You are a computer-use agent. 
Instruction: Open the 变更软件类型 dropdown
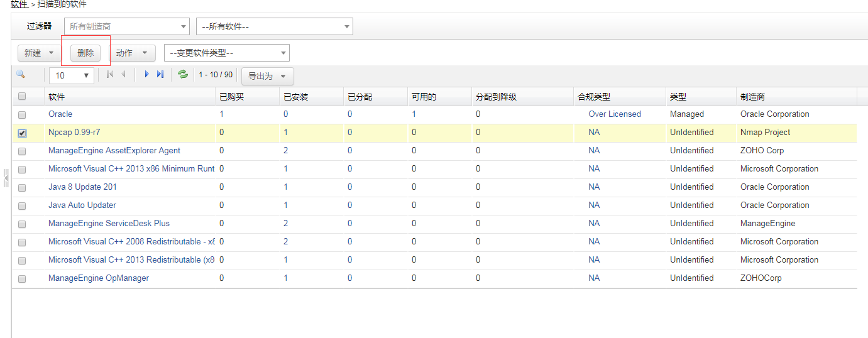pyautogui.click(x=226, y=53)
